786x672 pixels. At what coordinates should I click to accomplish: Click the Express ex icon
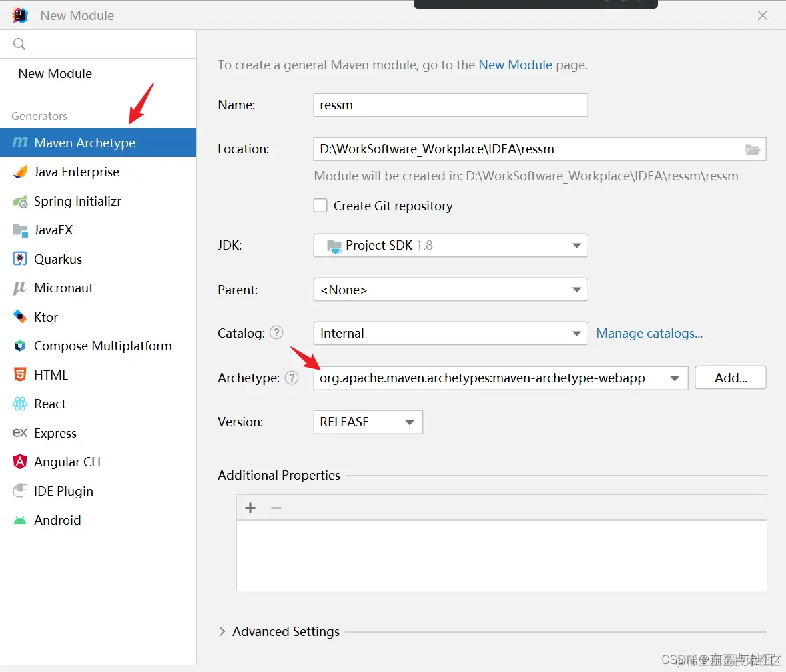click(19, 432)
